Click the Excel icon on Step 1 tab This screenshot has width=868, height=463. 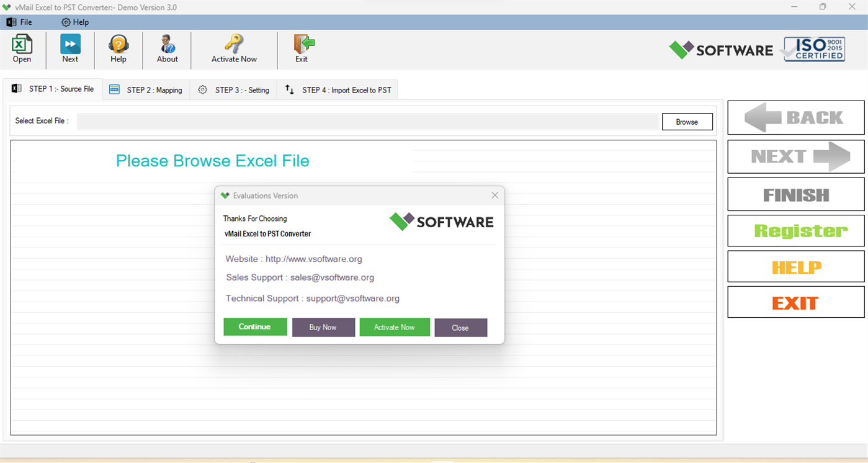pyautogui.click(x=16, y=89)
